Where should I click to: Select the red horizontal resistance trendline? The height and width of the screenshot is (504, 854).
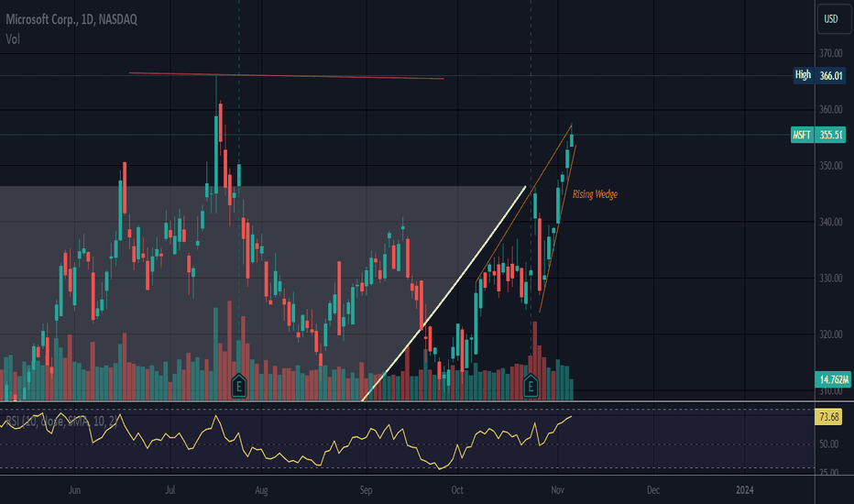coord(287,76)
